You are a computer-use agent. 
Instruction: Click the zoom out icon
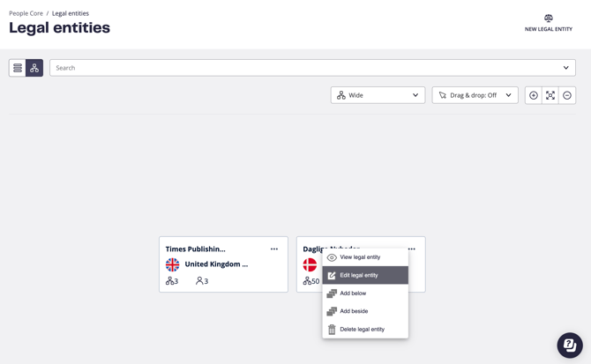click(x=567, y=95)
